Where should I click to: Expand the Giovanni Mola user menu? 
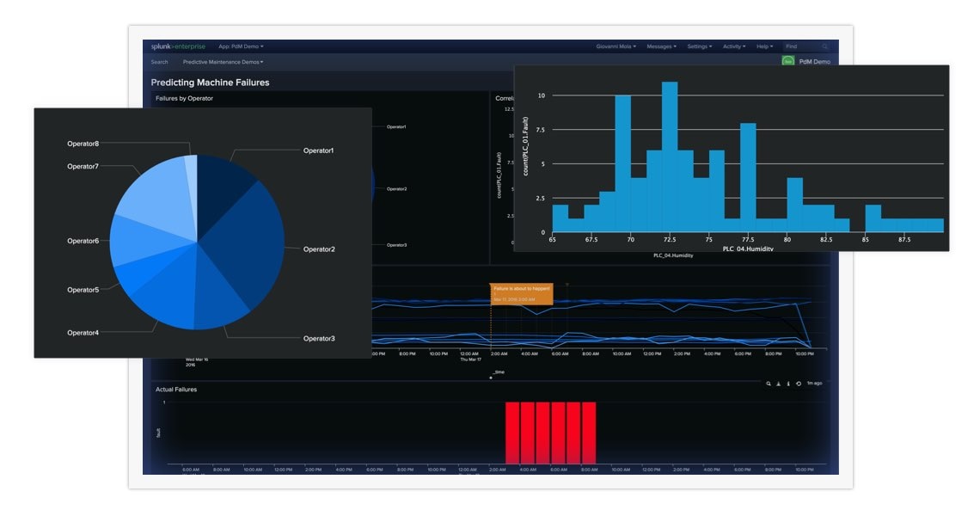coord(616,46)
